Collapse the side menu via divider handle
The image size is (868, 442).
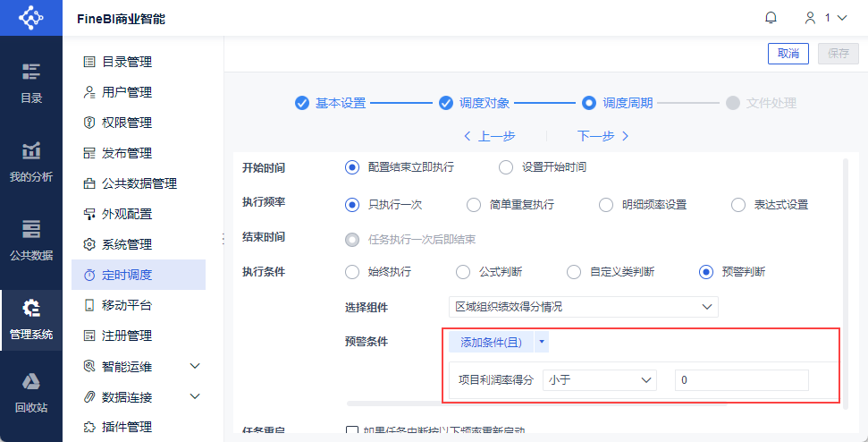click(x=223, y=239)
